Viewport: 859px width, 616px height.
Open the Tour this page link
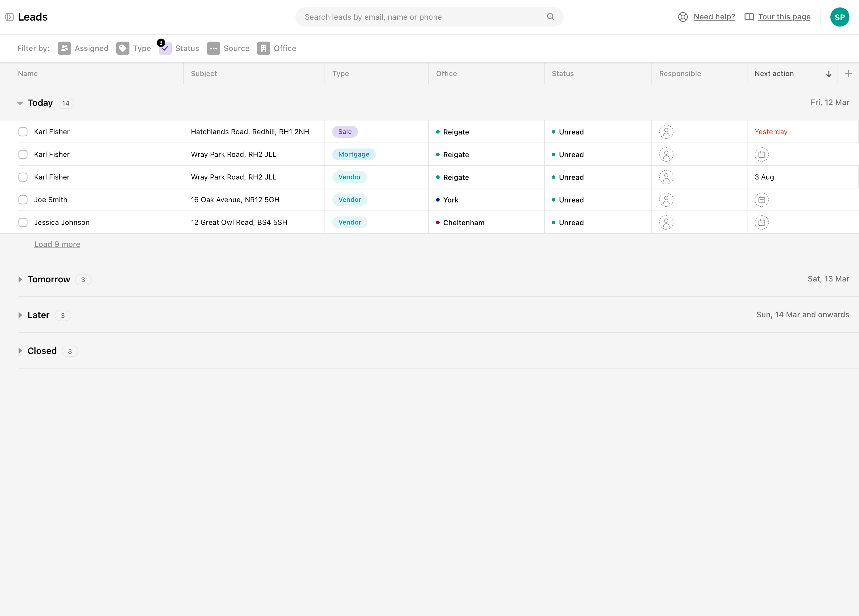tap(784, 17)
